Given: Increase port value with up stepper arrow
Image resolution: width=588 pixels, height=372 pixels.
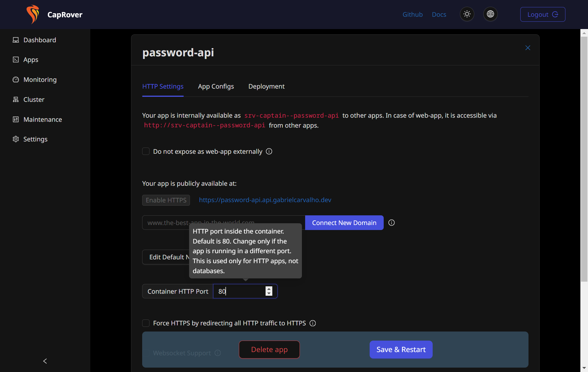Looking at the screenshot, I should (269, 289).
